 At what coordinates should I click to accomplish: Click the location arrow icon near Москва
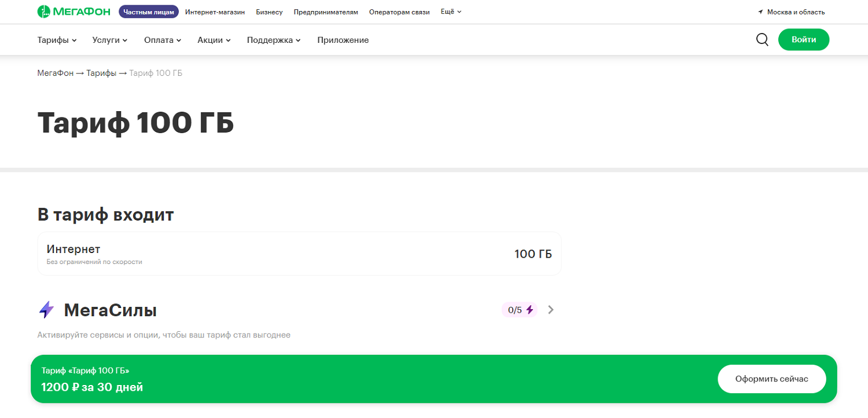(760, 12)
